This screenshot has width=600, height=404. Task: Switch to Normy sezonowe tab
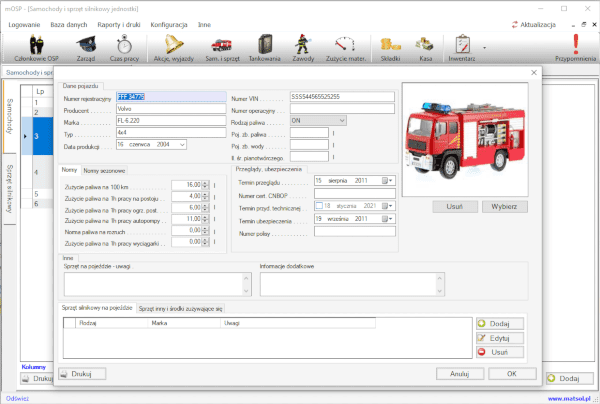point(104,171)
